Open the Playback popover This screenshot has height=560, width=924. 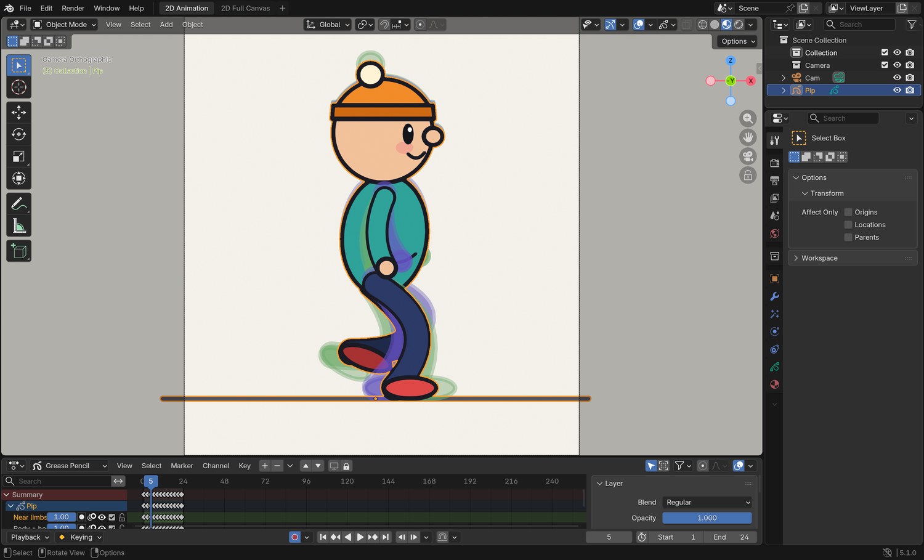30,537
